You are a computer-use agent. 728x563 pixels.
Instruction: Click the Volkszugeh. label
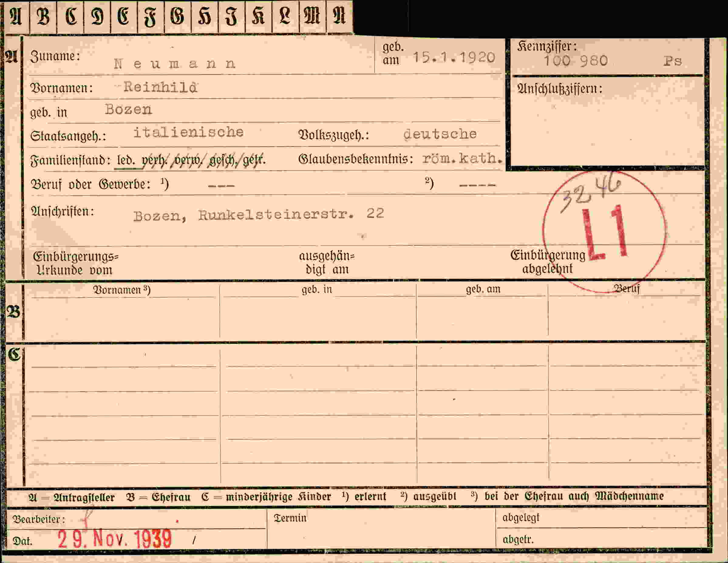(x=334, y=135)
